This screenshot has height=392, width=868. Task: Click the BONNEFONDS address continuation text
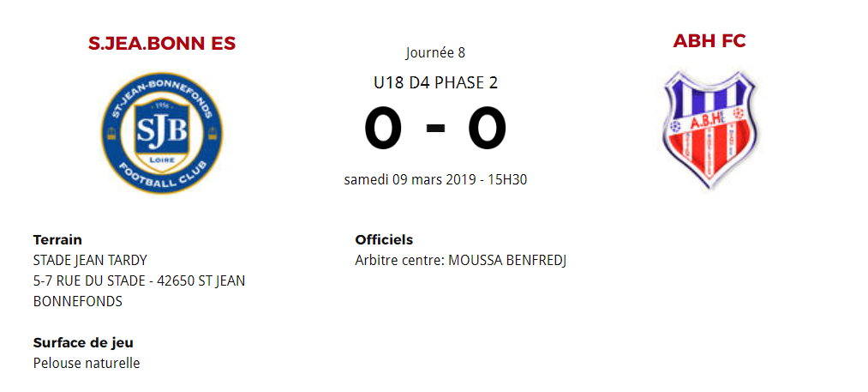point(78,301)
